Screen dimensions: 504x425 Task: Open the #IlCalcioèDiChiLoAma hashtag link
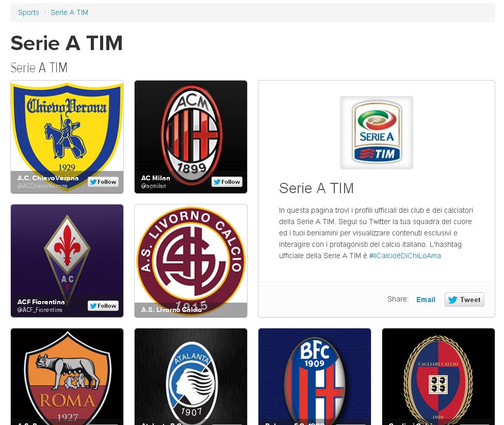point(405,256)
